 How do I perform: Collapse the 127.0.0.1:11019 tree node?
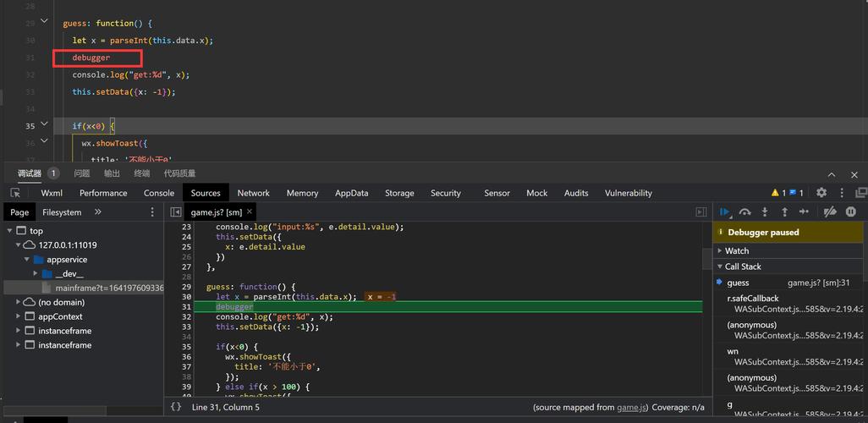point(19,244)
